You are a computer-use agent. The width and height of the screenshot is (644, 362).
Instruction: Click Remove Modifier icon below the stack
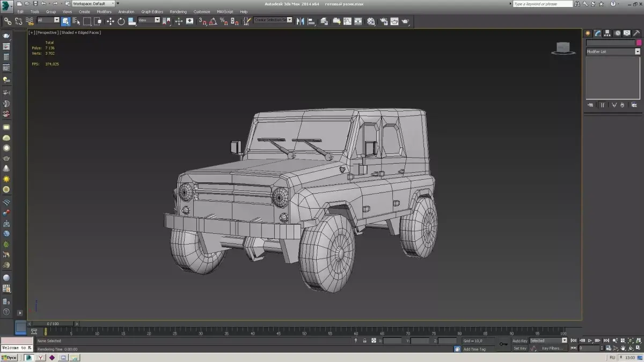[x=623, y=105]
